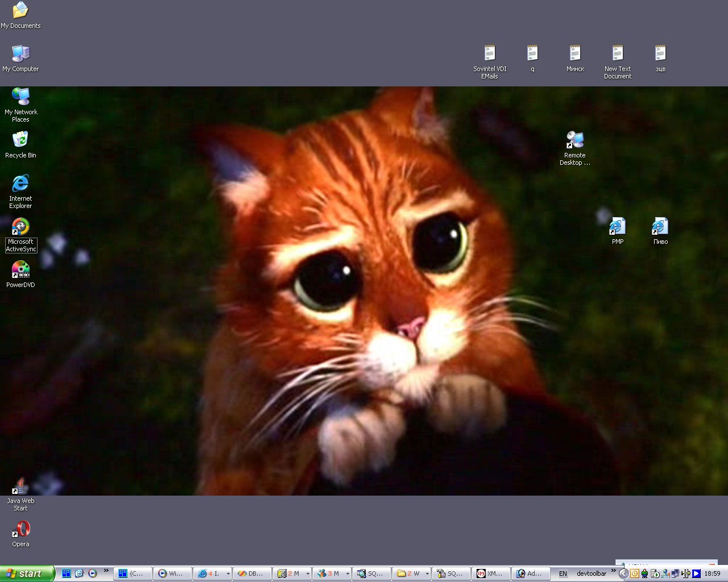Switch to the XMLSpy taskbar button
728x582 pixels.
tap(491, 573)
